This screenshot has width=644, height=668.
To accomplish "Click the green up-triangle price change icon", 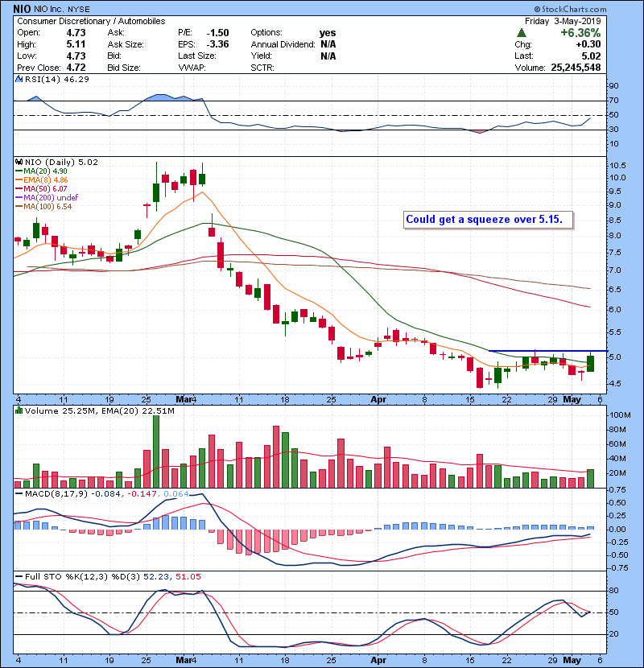I will click(522, 33).
